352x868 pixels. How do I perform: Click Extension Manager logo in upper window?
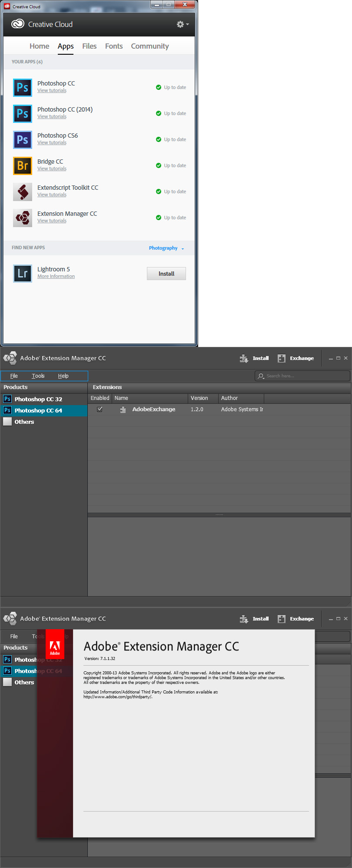coord(10,358)
